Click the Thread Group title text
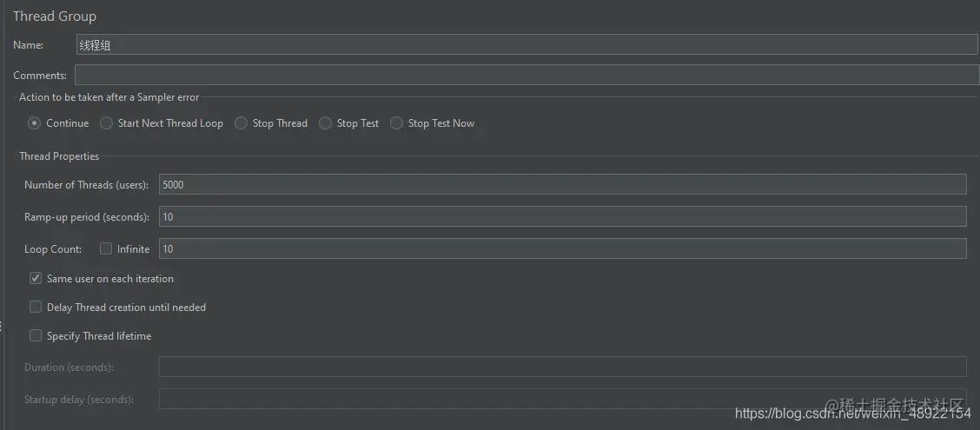This screenshot has width=980, height=430. pyautogui.click(x=55, y=17)
